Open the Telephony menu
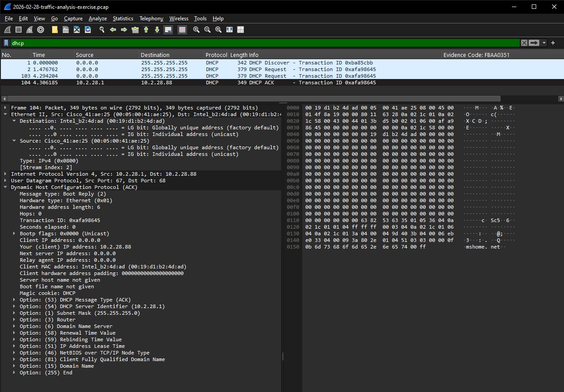The width and height of the screenshot is (564, 392). tap(151, 19)
